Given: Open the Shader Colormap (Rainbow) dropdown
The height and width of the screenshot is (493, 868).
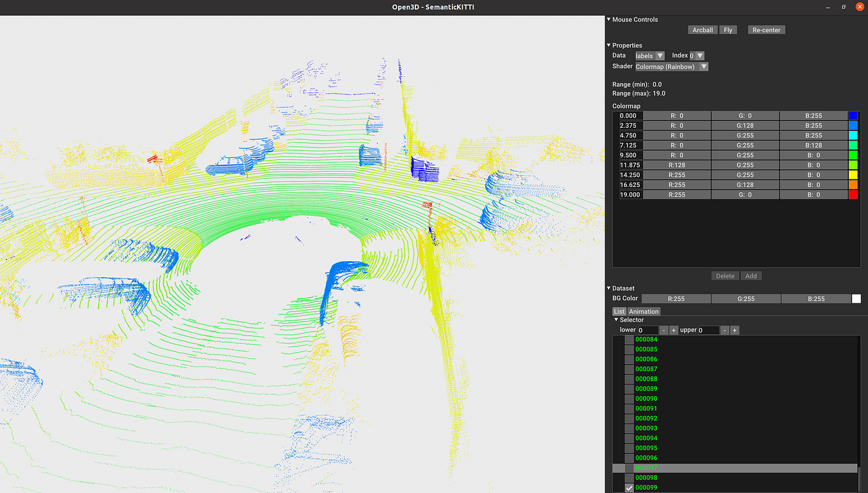Looking at the screenshot, I should [x=671, y=66].
